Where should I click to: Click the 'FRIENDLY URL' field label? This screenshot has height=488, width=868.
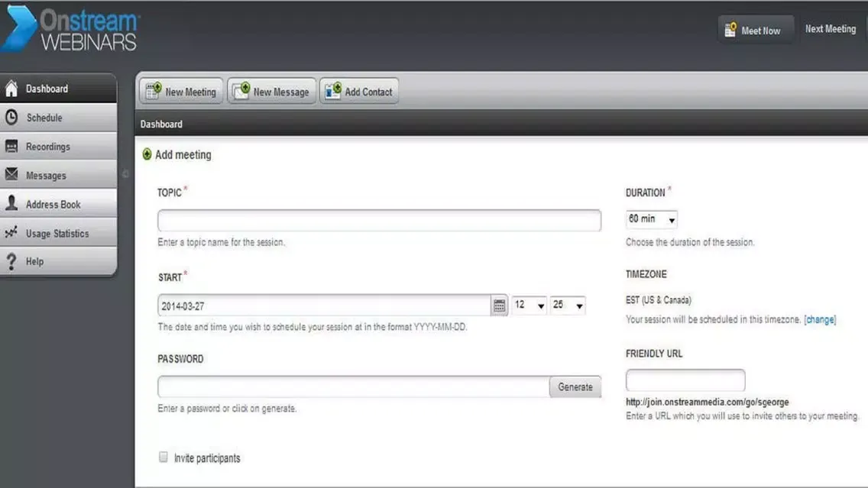coord(654,354)
